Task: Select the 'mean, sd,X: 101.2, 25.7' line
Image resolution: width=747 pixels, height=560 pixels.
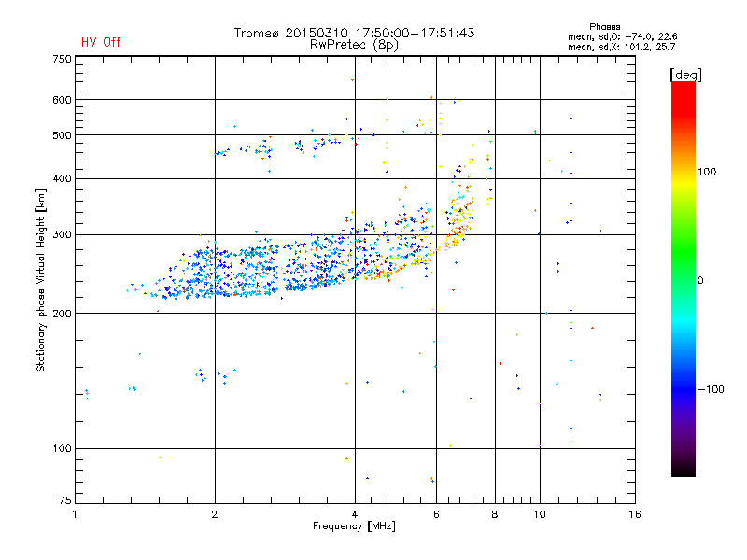Action: coord(621,47)
